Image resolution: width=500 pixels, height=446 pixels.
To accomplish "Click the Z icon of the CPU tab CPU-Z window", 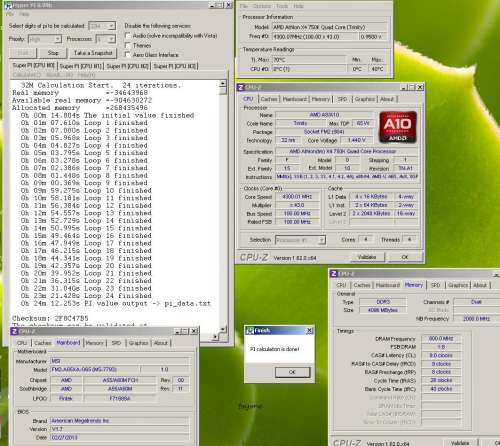I will (x=241, y=87).
